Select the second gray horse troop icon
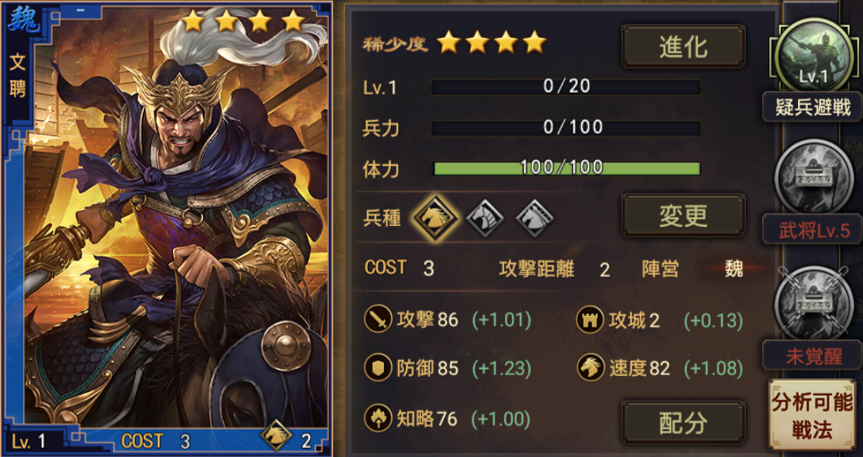The image size is (863, 457). click(x=485, y=218)
